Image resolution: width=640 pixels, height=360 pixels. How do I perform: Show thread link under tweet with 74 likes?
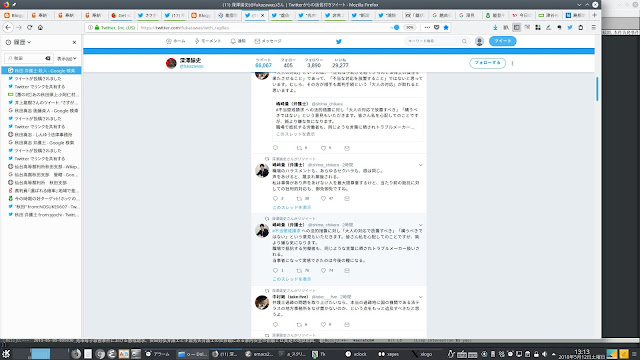click(291, 279)
